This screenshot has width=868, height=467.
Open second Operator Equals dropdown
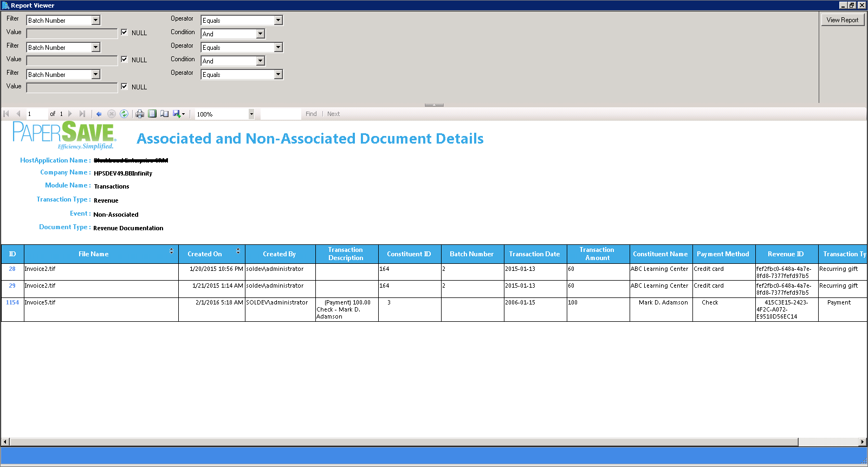click(x=278, y=47)
